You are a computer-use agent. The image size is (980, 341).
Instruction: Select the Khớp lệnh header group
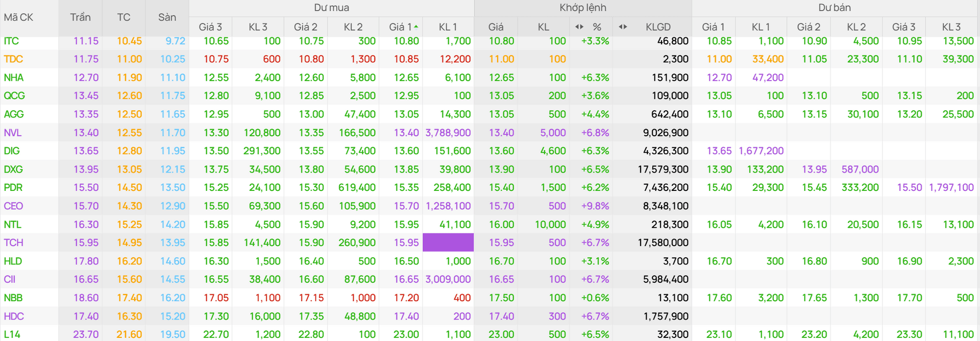point(583,8)
